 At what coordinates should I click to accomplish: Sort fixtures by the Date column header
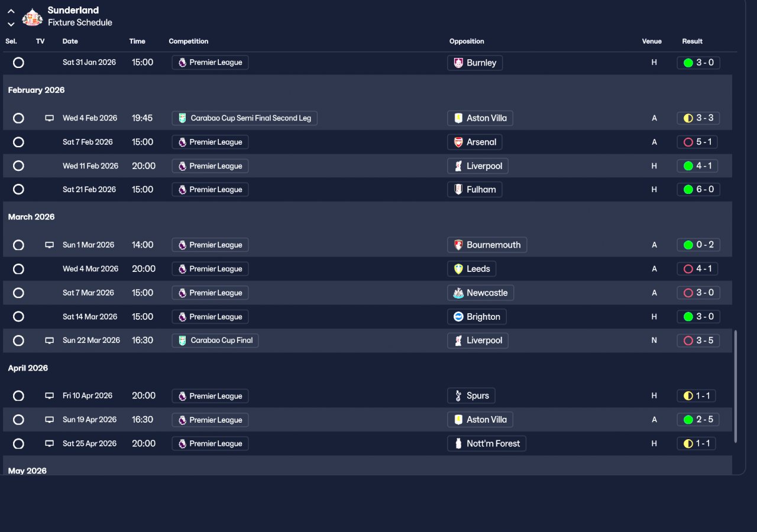(70, 41)
